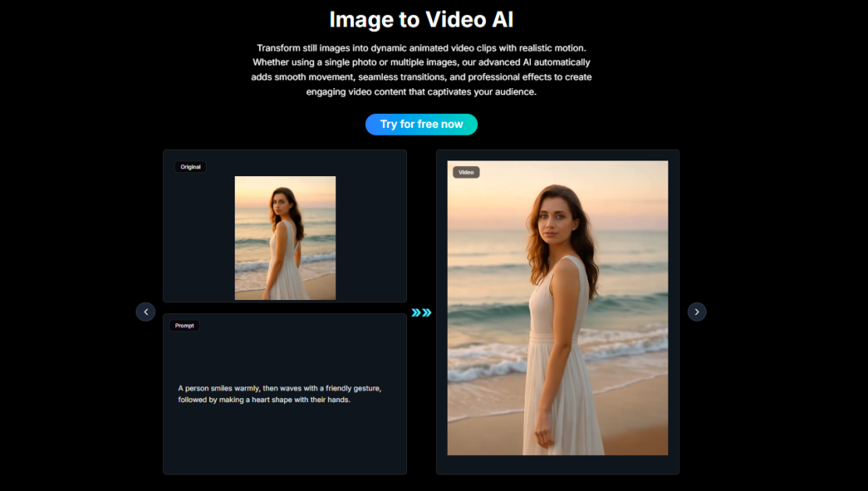Click the Video result panel
This screenshot has height=491, width=868.
tap(558, 312)
